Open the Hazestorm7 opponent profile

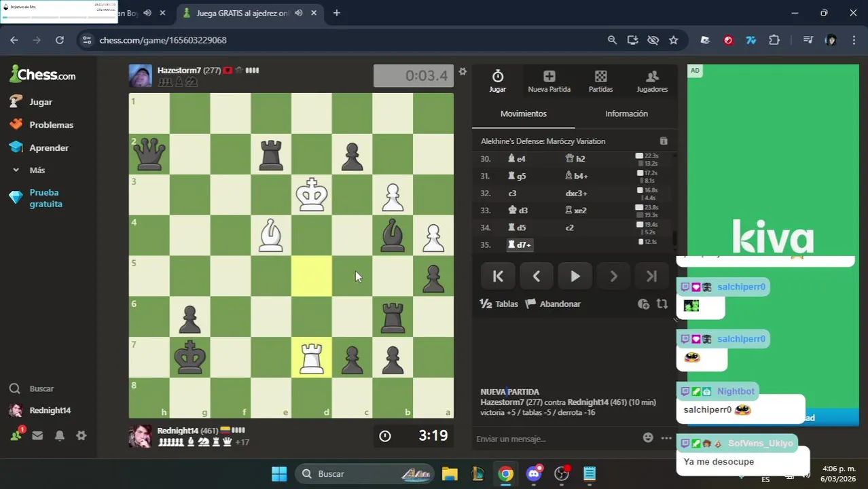click(x=179, y=70)
